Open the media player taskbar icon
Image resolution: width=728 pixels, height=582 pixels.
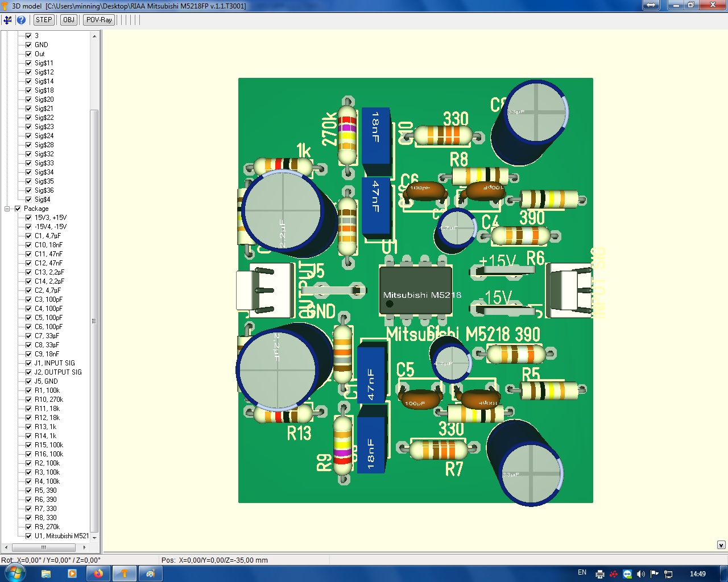(72, 573)
